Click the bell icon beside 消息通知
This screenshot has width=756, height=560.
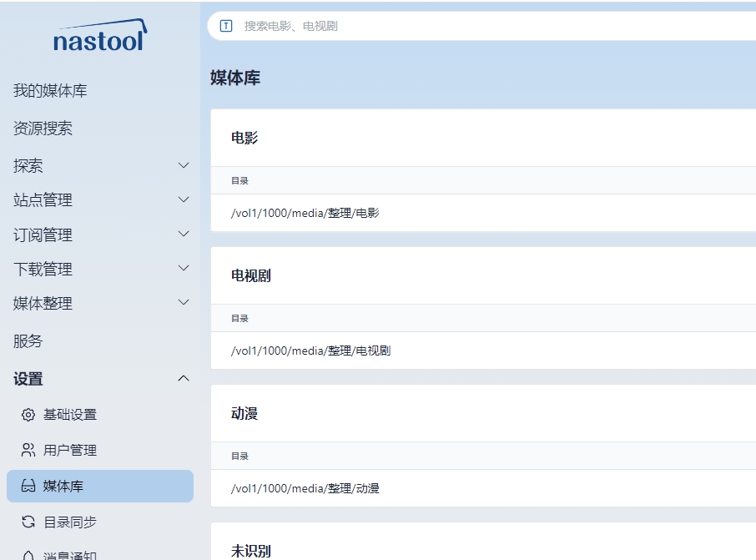28,556
